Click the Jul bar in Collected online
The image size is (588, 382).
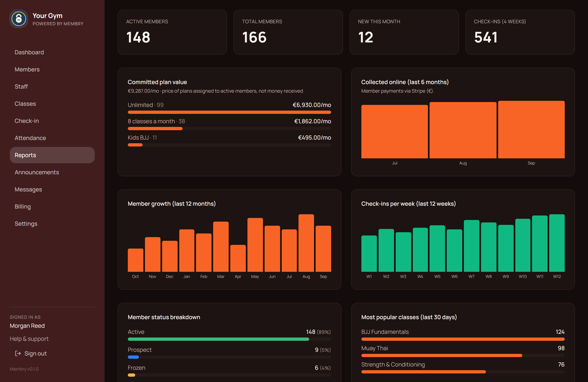click(395, 132)
